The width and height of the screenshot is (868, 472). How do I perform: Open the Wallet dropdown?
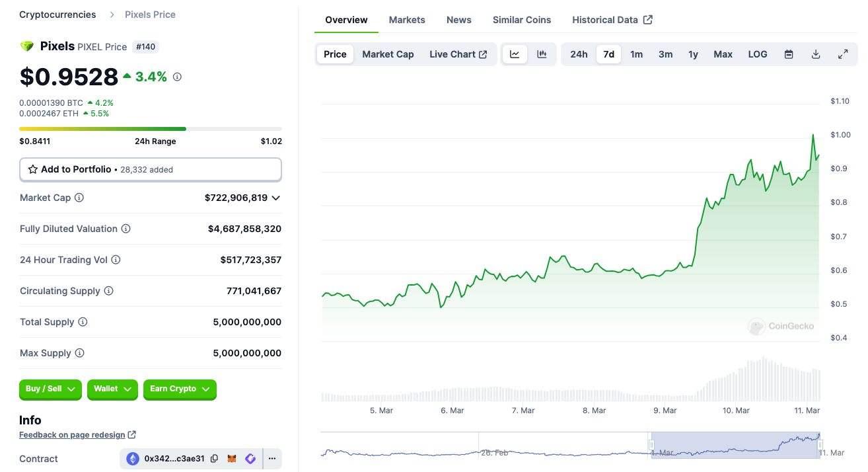(112, 389)
